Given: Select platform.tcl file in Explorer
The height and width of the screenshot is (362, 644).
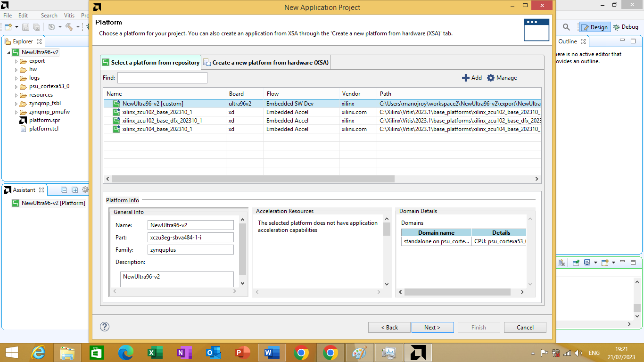Looking at the screenshot, I should pyautogui.click(x=40, y=129).
